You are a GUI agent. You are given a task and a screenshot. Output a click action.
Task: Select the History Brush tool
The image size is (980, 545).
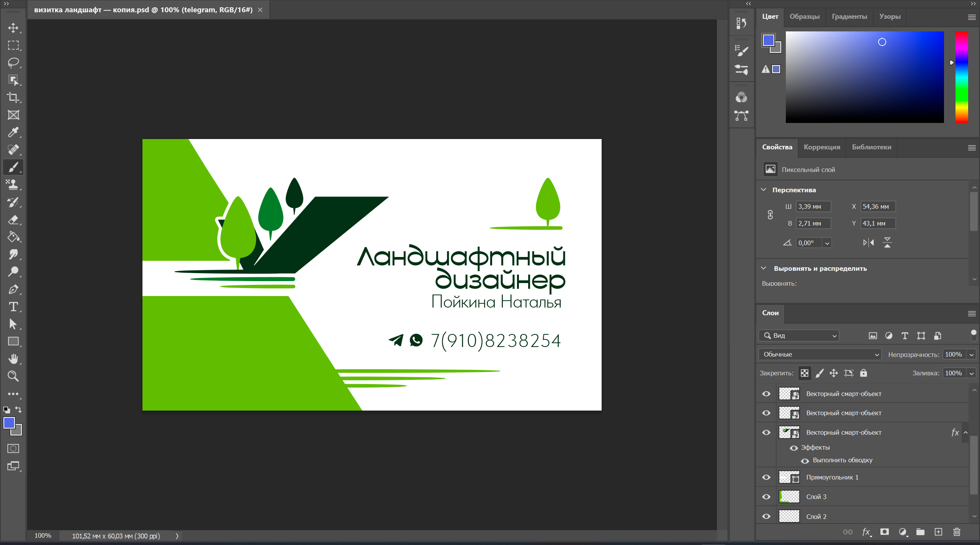pyautogui.click(x=13, y=202)
